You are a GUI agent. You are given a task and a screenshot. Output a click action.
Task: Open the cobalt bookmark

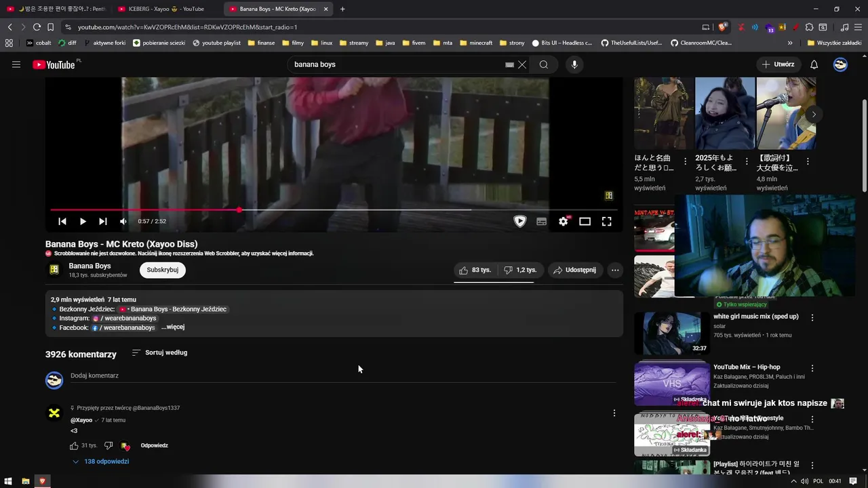click(39, 43)
